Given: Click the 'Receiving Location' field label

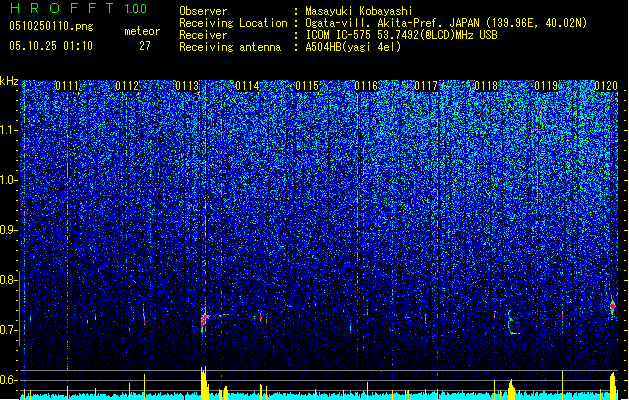Looking at the screenshot, I should tap(233, 23).
